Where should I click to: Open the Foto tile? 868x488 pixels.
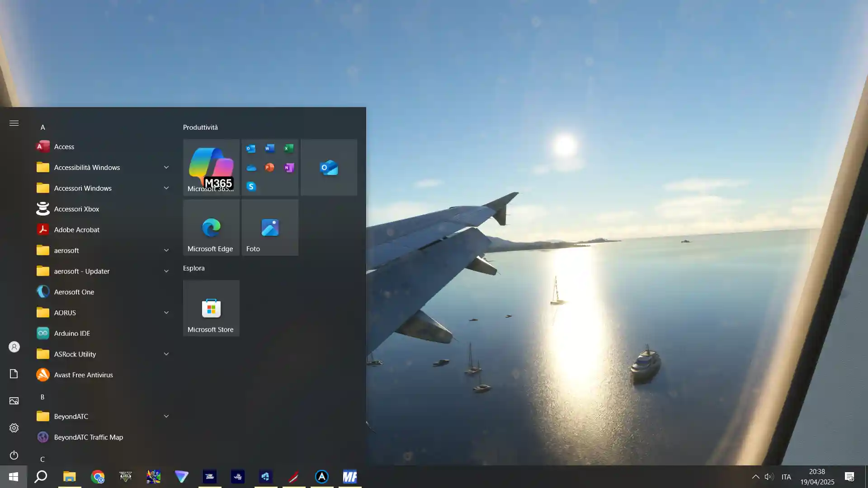pyautogui.click(x=270, y=227)
